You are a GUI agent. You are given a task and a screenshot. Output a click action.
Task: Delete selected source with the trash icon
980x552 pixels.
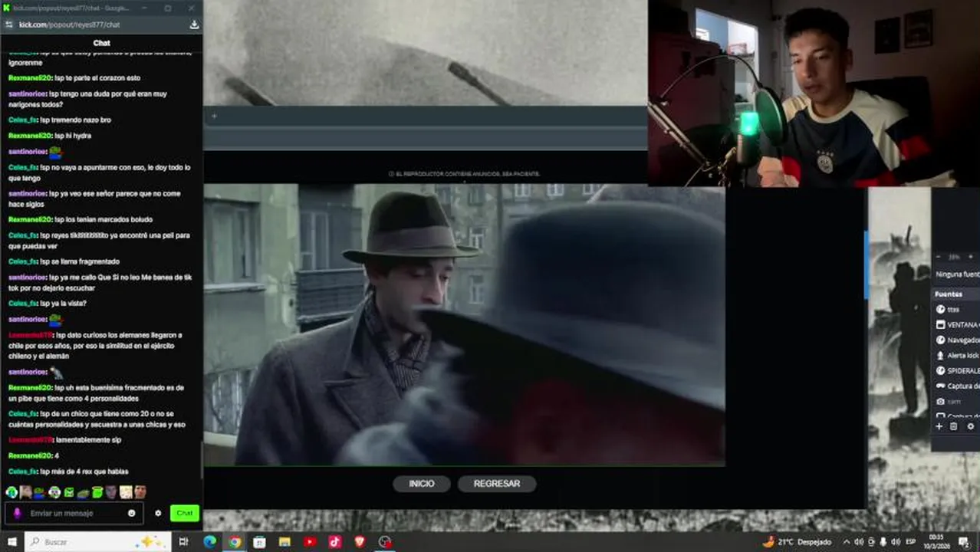click(x=954, y=426)
